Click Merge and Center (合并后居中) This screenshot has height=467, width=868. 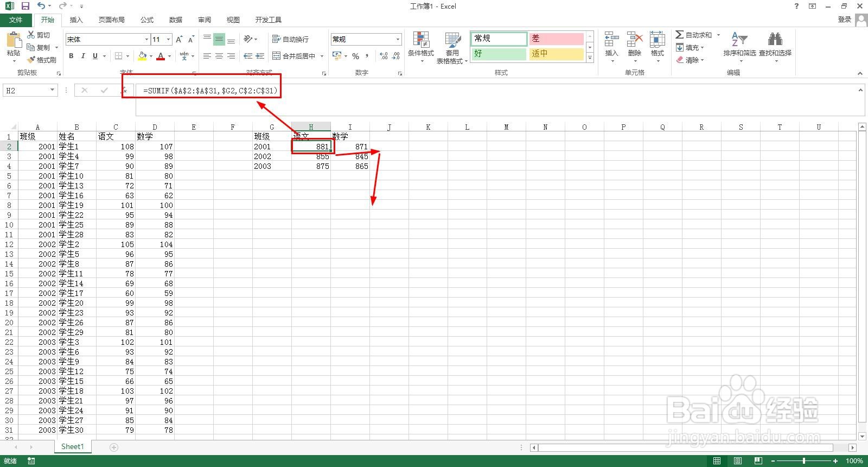pos(293,55)
